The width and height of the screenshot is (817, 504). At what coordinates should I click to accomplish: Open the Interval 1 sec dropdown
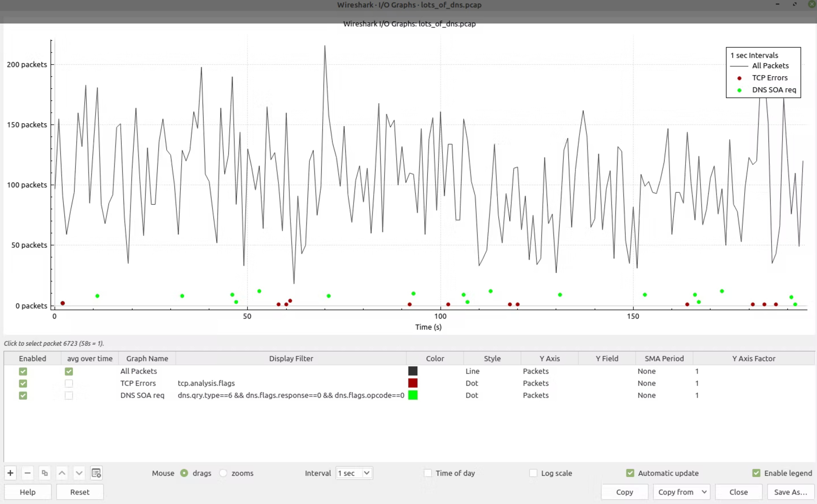pos(354,473)
